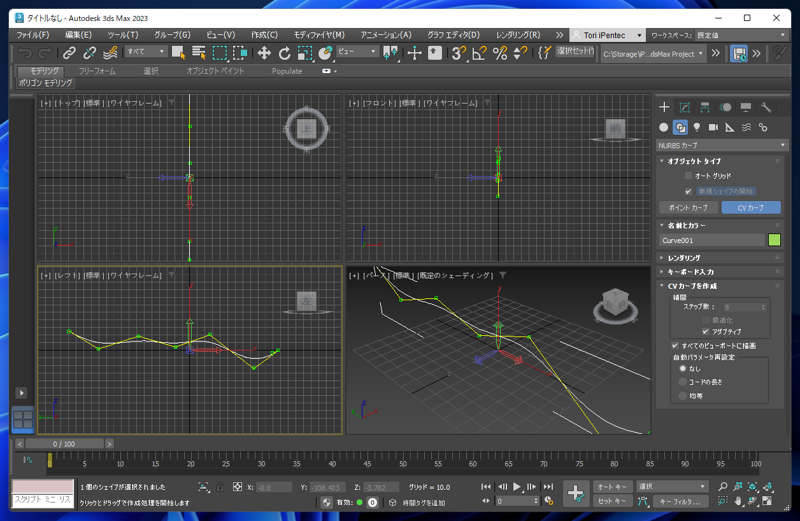Change the Curve001 object color swatch
Screen dimensions: 800x521
(774, 240)
